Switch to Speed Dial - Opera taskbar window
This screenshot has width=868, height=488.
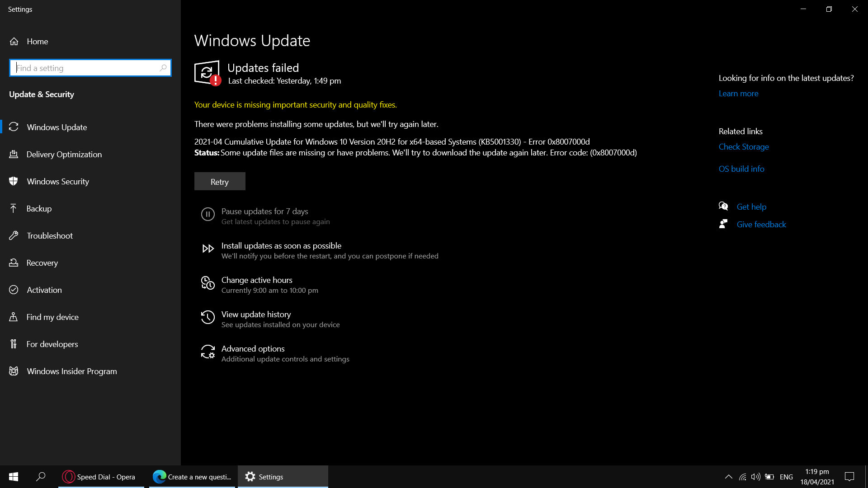point(101,477)
